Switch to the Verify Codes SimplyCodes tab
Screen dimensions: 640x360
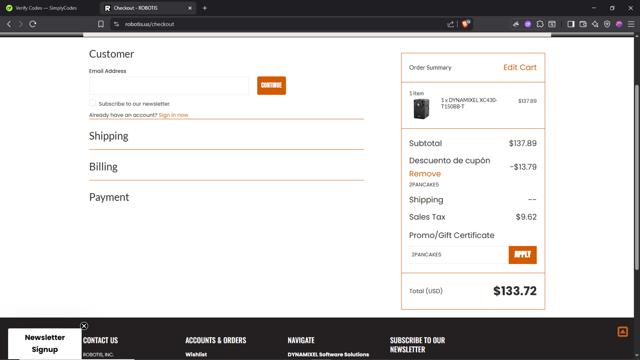click(x=46, y=8)
